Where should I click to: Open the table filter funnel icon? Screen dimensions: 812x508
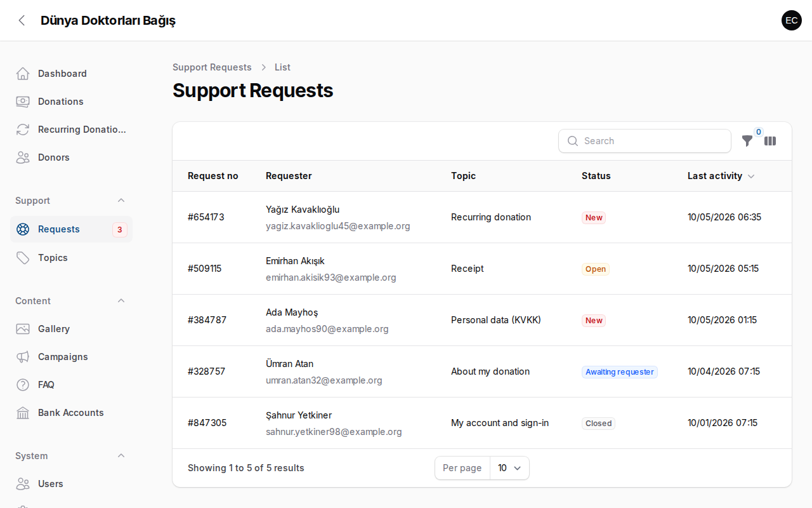coord(747,141)
